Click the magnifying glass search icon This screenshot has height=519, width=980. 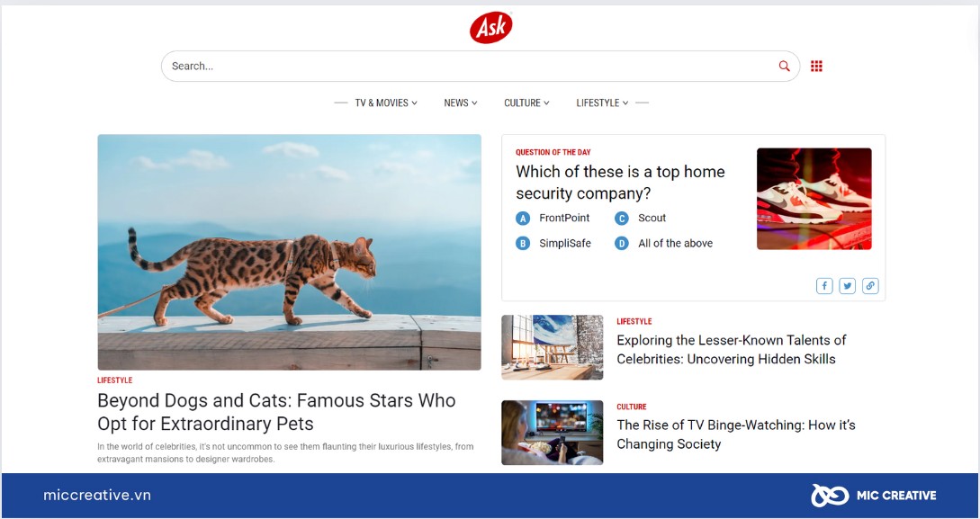tap(784, 67)
